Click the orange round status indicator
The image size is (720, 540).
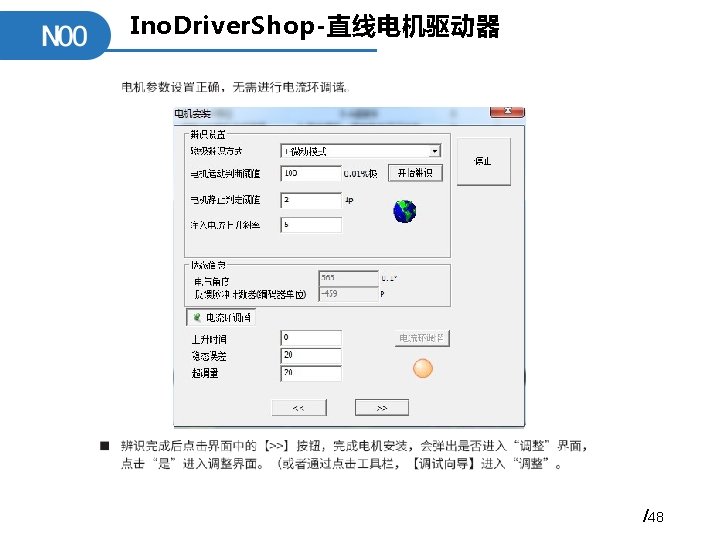pyautogui.click(x=422, y=368)
